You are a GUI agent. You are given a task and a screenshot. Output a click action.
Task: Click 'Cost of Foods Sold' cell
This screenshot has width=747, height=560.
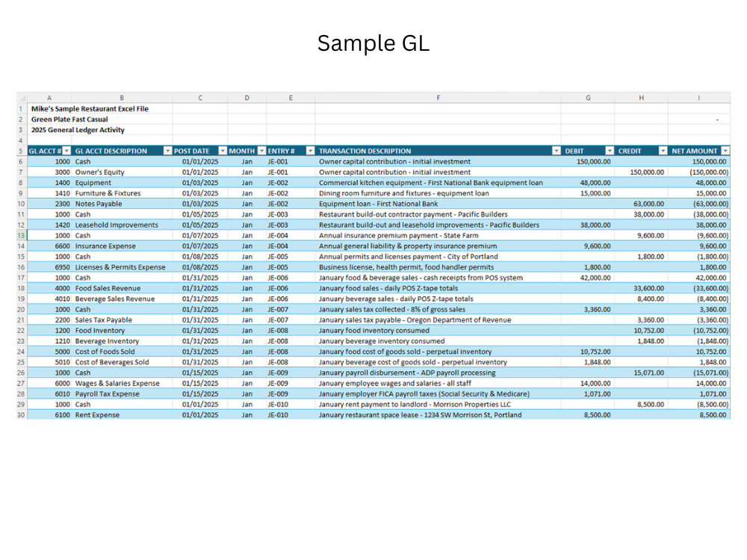click(x=122, y=352)
